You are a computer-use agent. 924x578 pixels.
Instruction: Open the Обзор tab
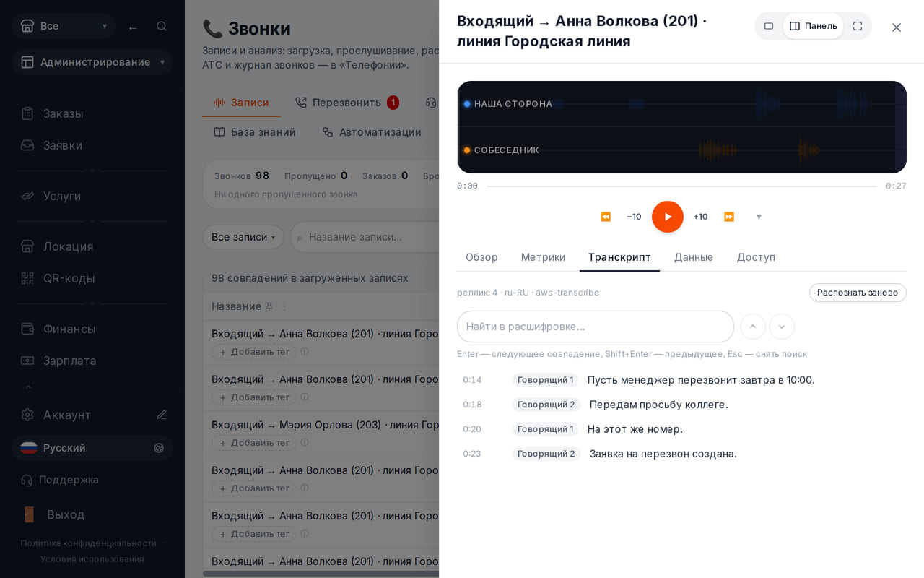[481, 257]
